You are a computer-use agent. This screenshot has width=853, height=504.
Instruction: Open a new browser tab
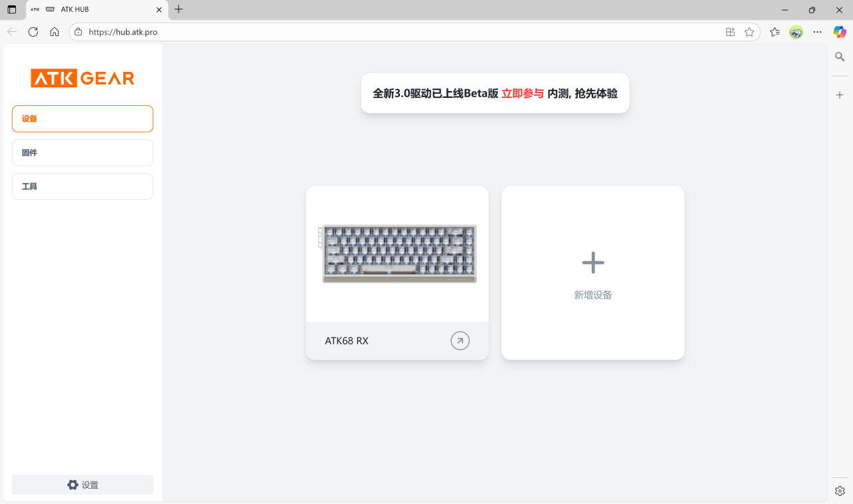(179, 9)
